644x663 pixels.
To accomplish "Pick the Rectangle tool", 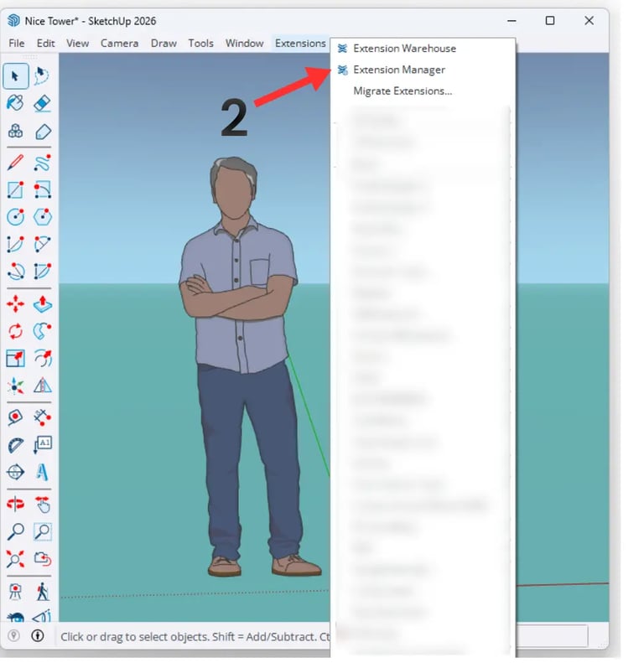I will (16, 190).
